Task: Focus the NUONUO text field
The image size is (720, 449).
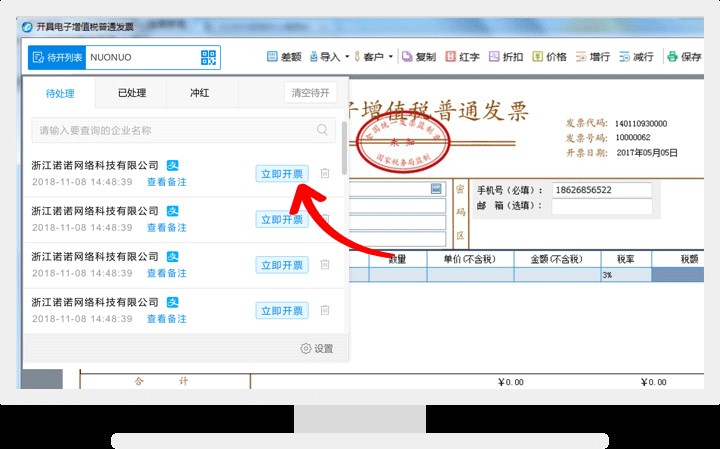Action: (x=142, y=57)
